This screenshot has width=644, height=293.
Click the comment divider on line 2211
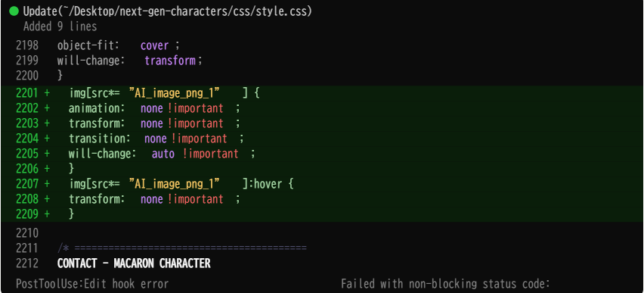182,248
